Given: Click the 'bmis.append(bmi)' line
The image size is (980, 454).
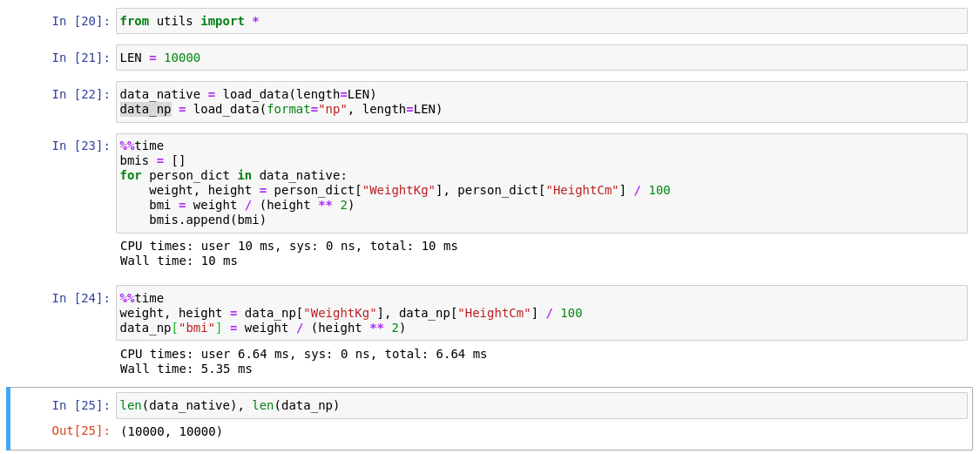Looking at the screenshot, I should click(x=207, y=220).
